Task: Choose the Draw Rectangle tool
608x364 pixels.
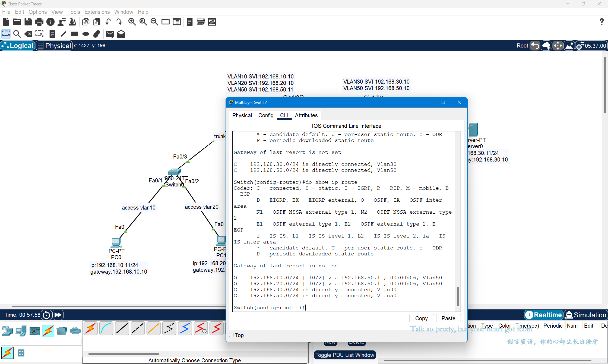Action: tap(75, 34)
